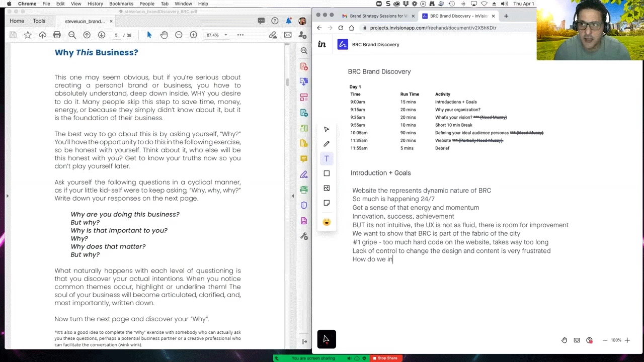The width and height of the screenshot is (644, 362).
Task: Click the Chrome home button
Action: 351,28
